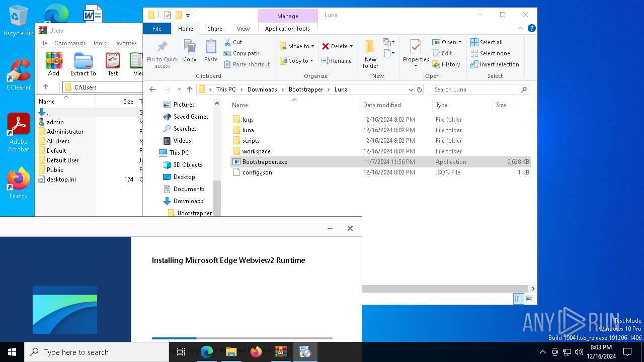Click the Copy ribbon icon
The height and width of the screenshot is (362, 644).
[x=190, y=51]
